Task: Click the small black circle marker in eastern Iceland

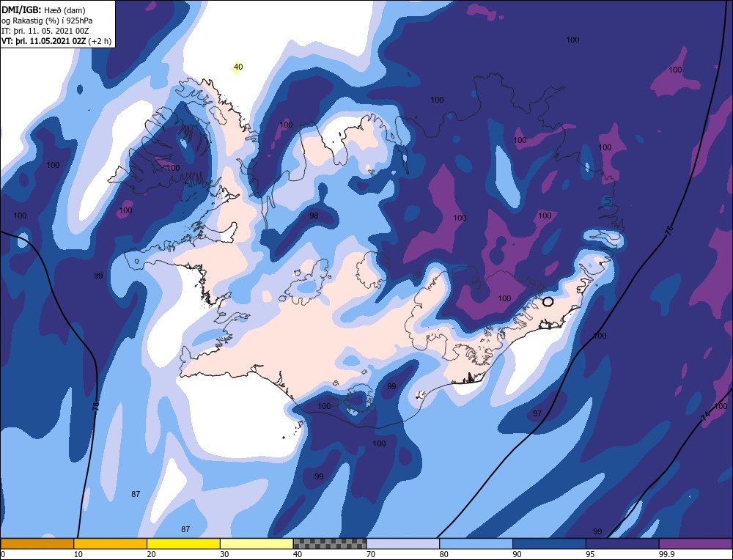Action: tap(548, 302)
